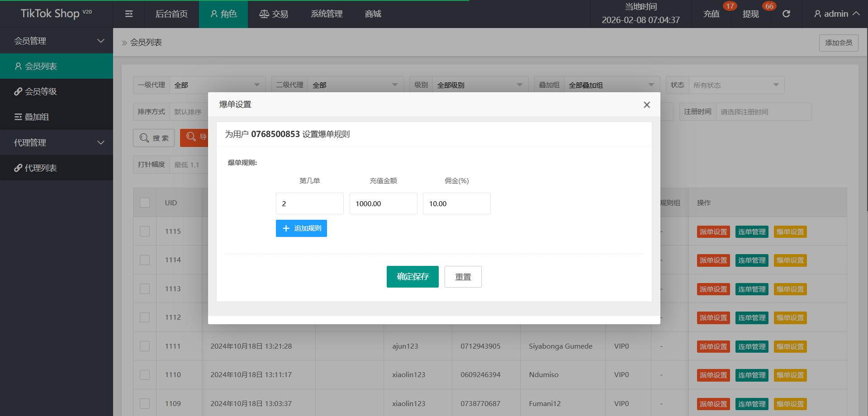Close the 爆单设置 dialog with X
Viewport: 868px width, 416px height.
(646, 105)
